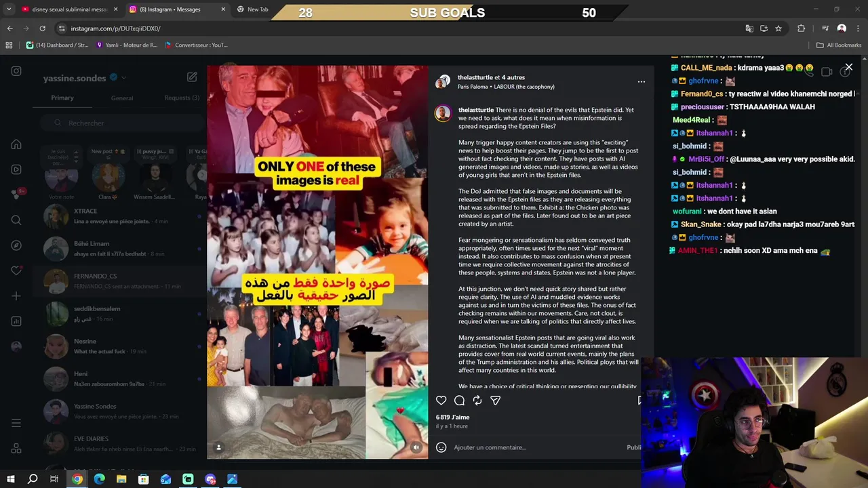Open the 'Yamli - Moteur de R...' bookmark
Image resolution: width=868 pixels, height=488 pixels.
[x=127, y=45]
